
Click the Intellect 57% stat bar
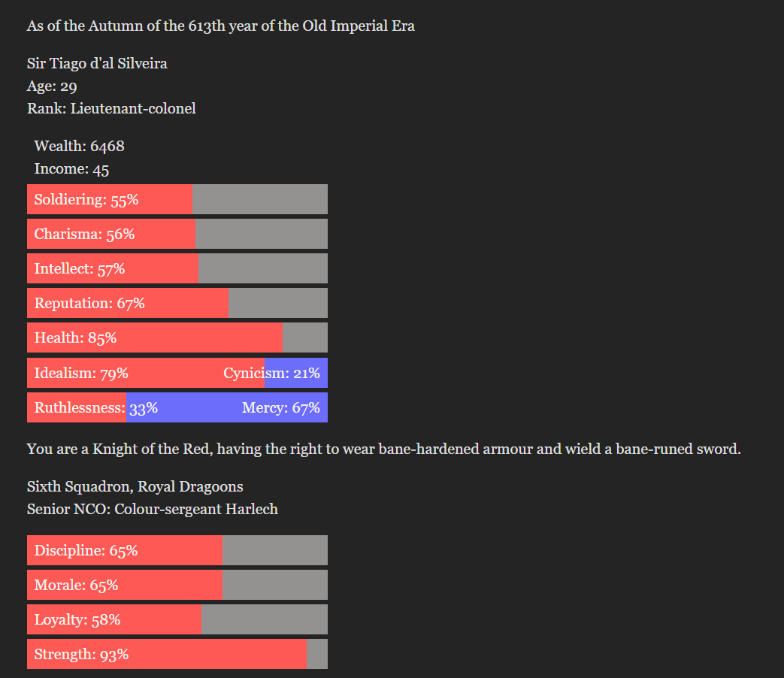[x=177, y=269]
